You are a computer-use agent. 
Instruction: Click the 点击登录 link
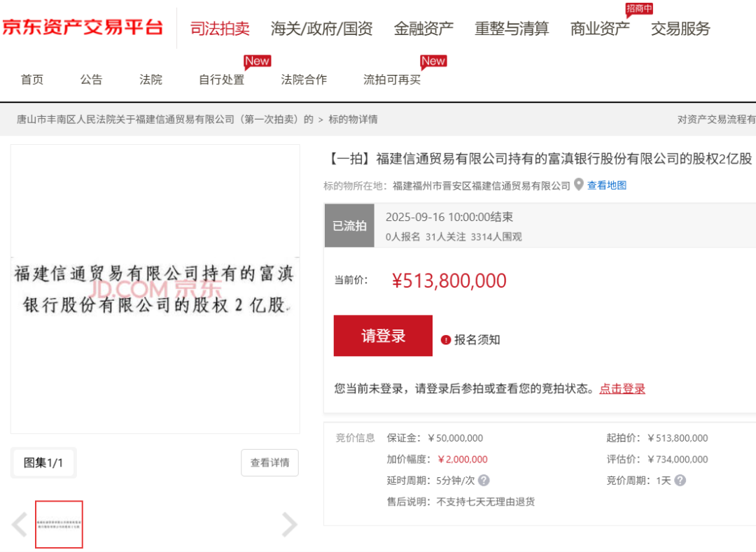622,389
